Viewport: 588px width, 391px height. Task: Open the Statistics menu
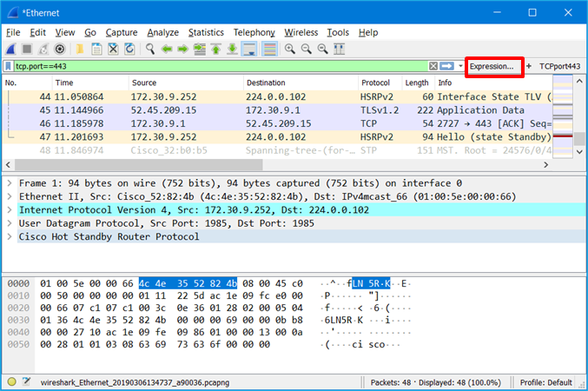pyautogui.click(x=206, y=33)
